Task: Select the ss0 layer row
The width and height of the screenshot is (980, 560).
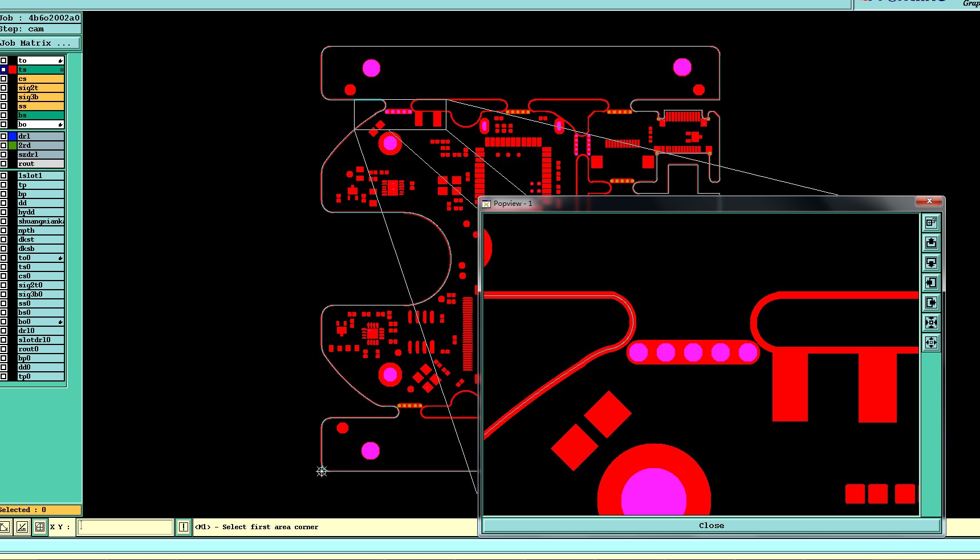Action: click(x=40, y=303)
